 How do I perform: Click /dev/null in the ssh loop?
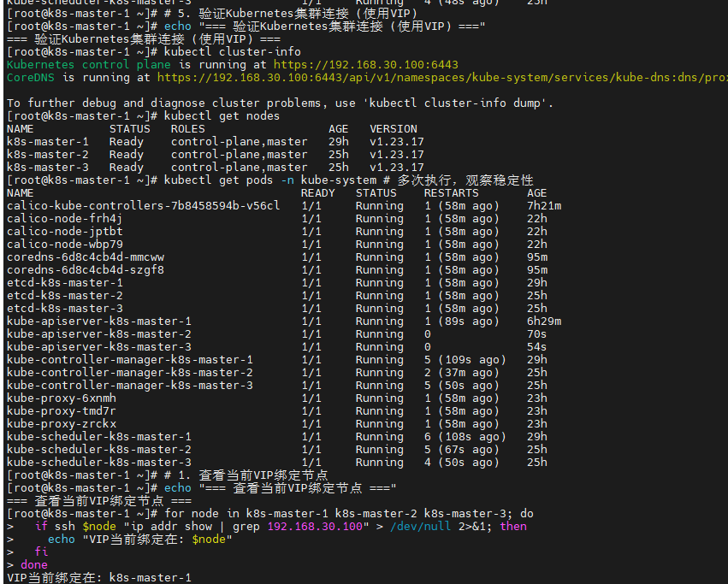[421, 527]
